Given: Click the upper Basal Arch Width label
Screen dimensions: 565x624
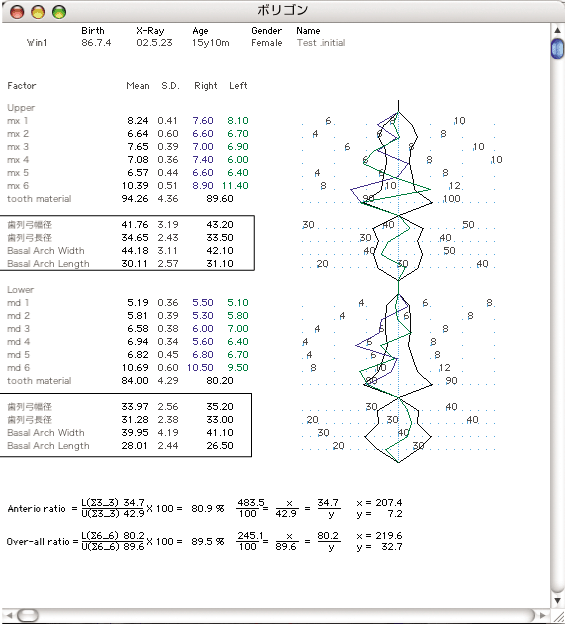Looking at the screenshot, I should pyautogui.click(x=46, y=251).
